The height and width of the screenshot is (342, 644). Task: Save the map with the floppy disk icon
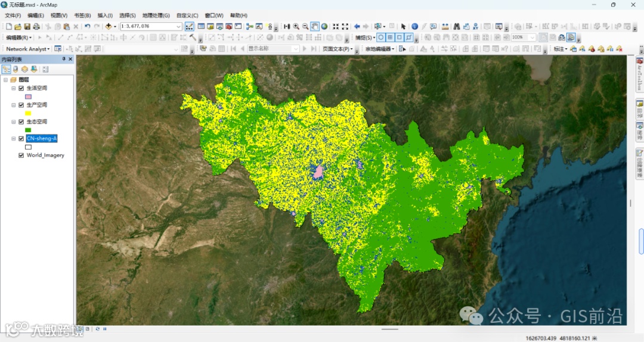coord(27,26)
